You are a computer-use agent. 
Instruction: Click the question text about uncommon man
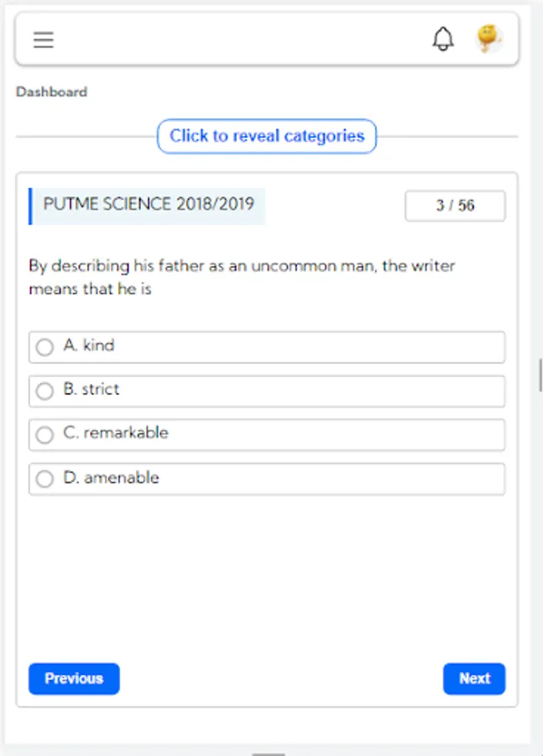pyautogui.click(x=242, y=277)
